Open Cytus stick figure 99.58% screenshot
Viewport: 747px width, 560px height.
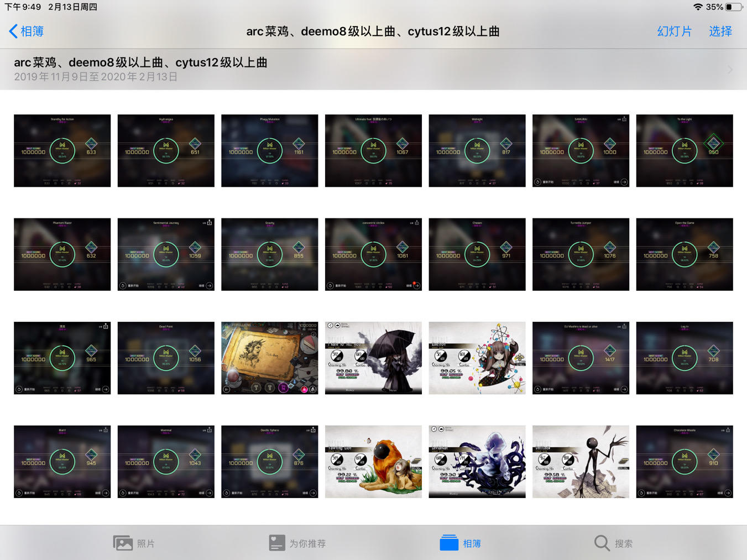(581, 462)
